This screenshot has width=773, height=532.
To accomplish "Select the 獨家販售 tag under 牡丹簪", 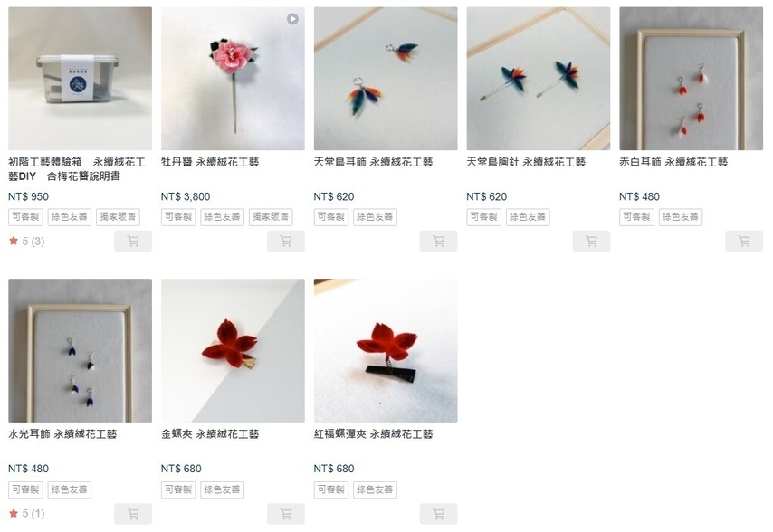I will coord(271,217).
